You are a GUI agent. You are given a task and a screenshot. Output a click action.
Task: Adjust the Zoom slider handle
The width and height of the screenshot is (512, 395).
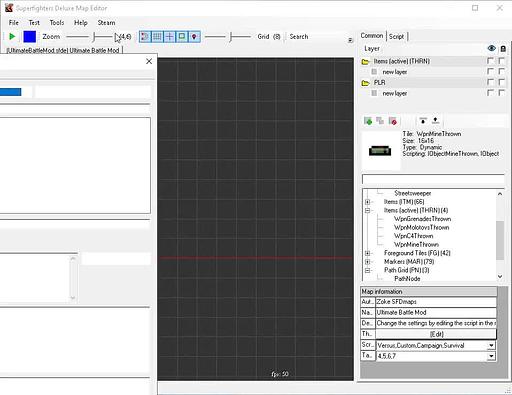point(94,37)
